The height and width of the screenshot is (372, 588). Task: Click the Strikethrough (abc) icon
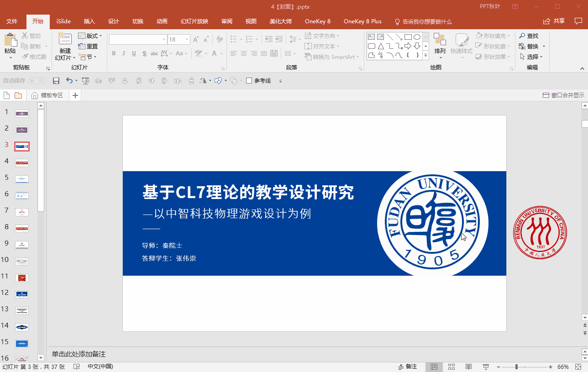(x=154, y=53)
